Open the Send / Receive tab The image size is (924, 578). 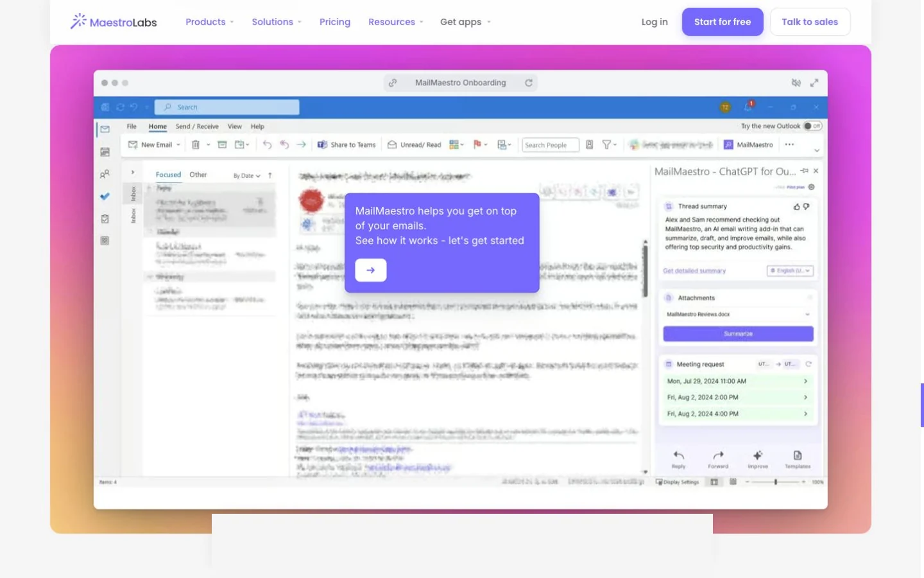coord(197,127)
